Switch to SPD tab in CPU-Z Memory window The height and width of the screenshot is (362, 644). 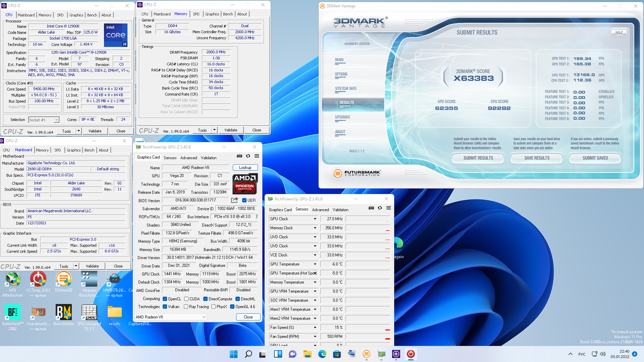[x=196, y=14]
